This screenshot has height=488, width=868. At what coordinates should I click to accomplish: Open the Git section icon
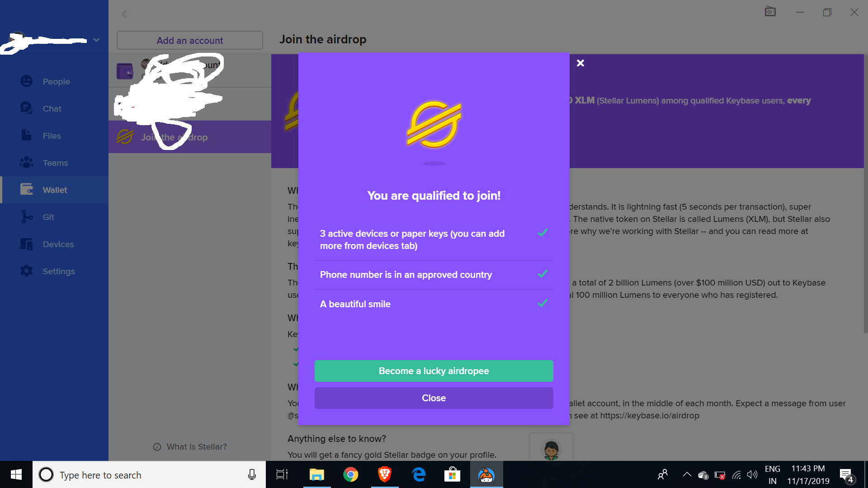click(26, 217)
